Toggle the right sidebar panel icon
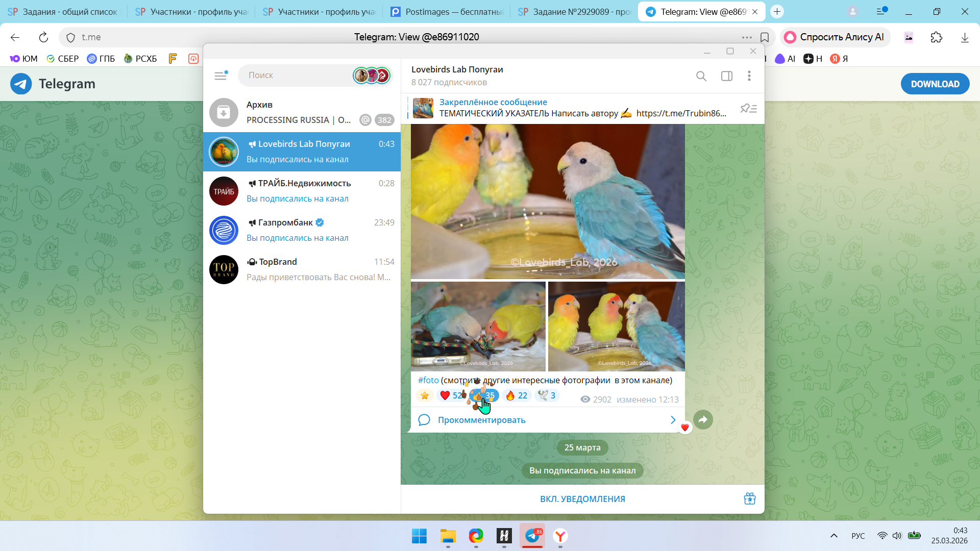The image size is (980, 551). [726, 76]
